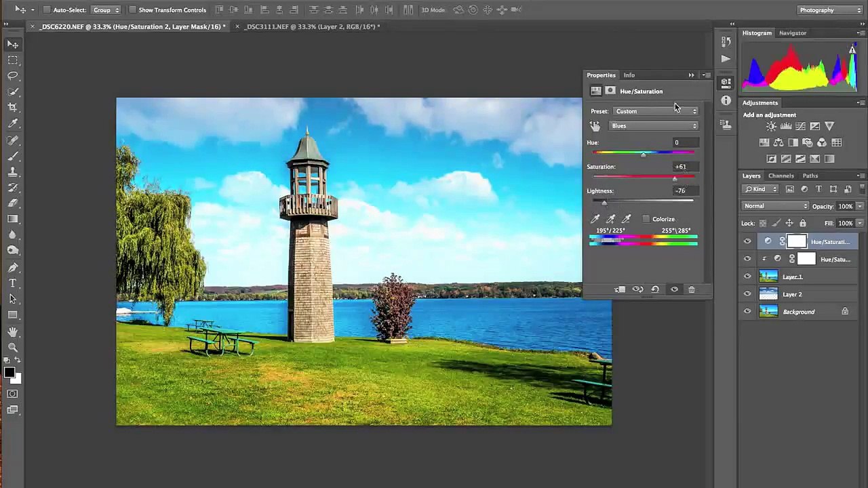Delete the adjustment layer via Properties trash icon
Viewport: 868px width, 488px height.
point(691,289)
